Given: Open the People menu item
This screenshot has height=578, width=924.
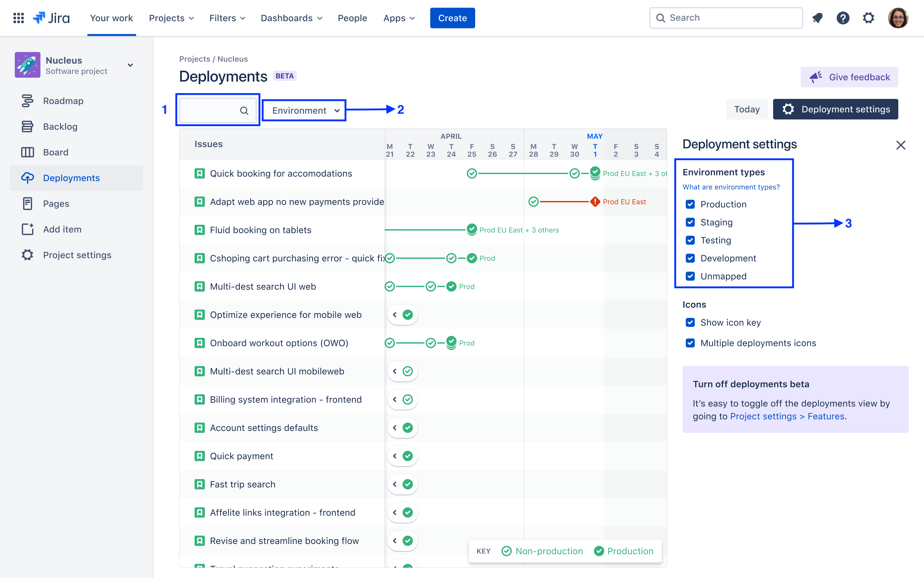Looking at the screenshot, I should 352,18.
